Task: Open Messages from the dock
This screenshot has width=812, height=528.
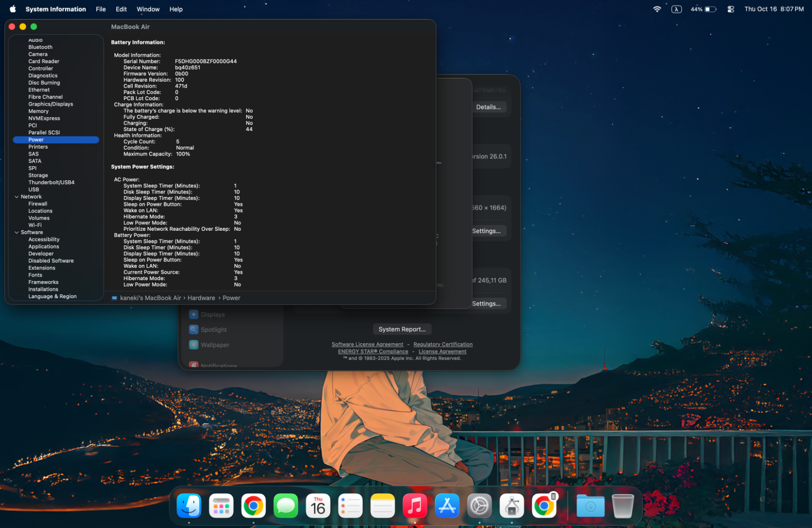Action: click(x=285, y=506)
